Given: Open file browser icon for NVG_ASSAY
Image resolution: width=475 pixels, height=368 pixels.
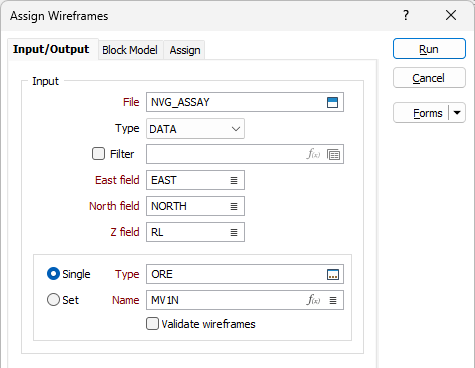Looking at the screenshot, I should [x=332, y=102].
